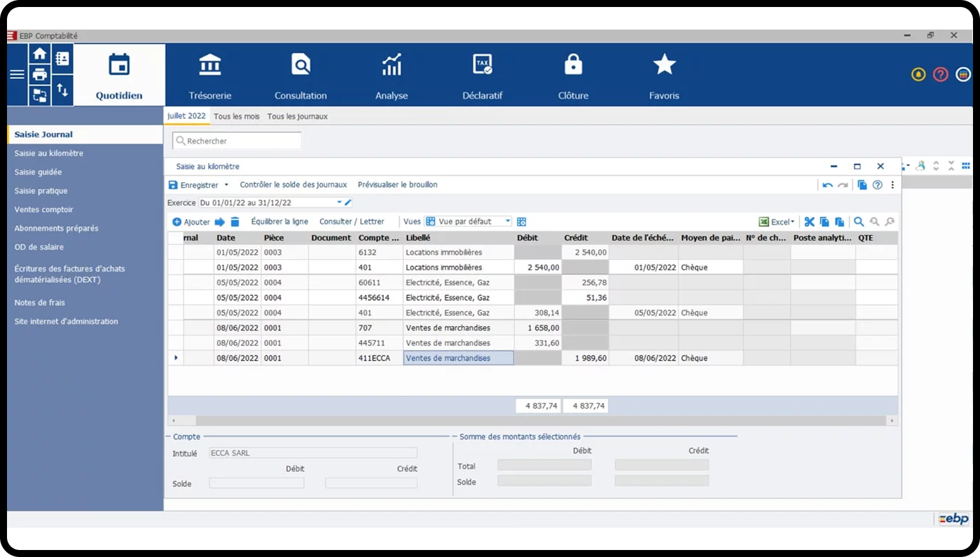Image resolution: width=980 pixels, height=557 pixels.
Task: Open the Déclaratif tab
Action: click(482, 74)
